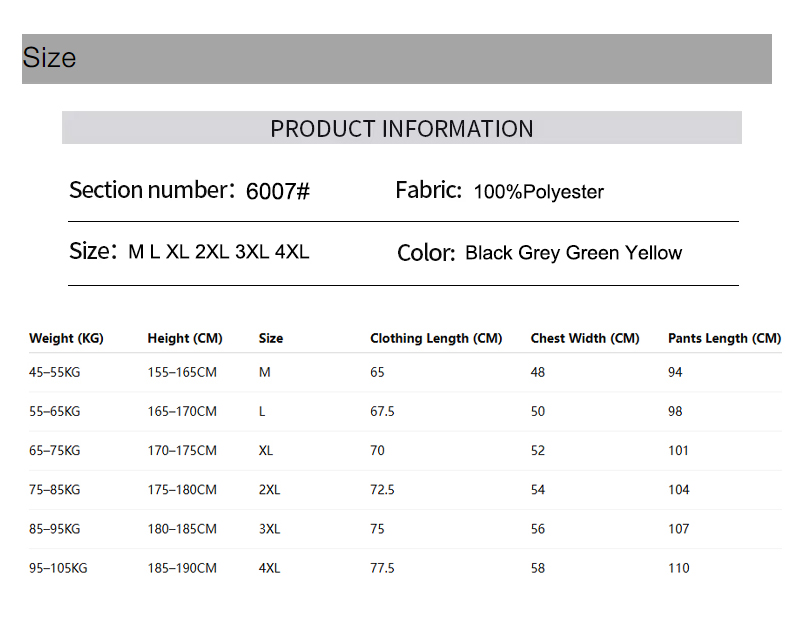
Task: Select the 56 chest width cell
Action: [538, 529]
